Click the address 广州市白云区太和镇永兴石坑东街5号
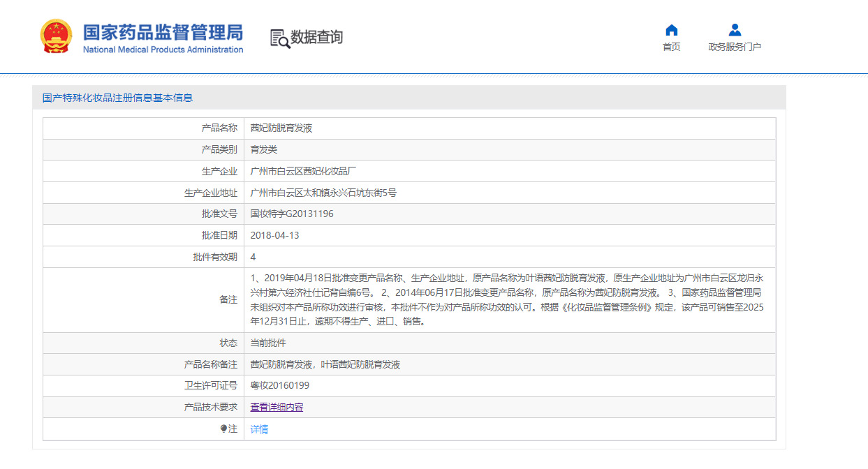This screenshot has height=469, width=868. coord(323,193)
